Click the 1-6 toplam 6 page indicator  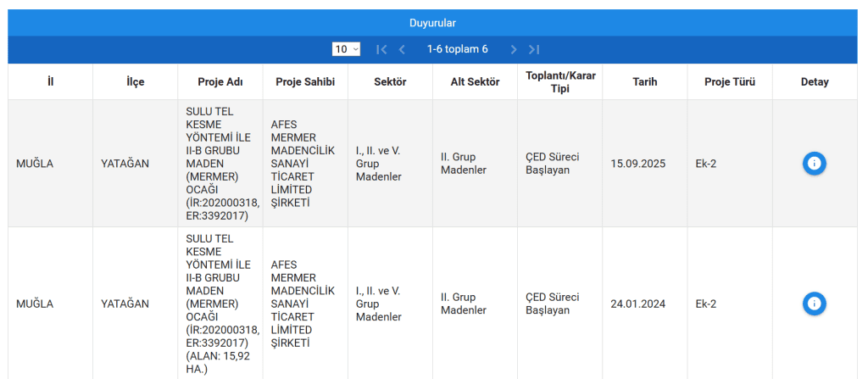point(458,49)
